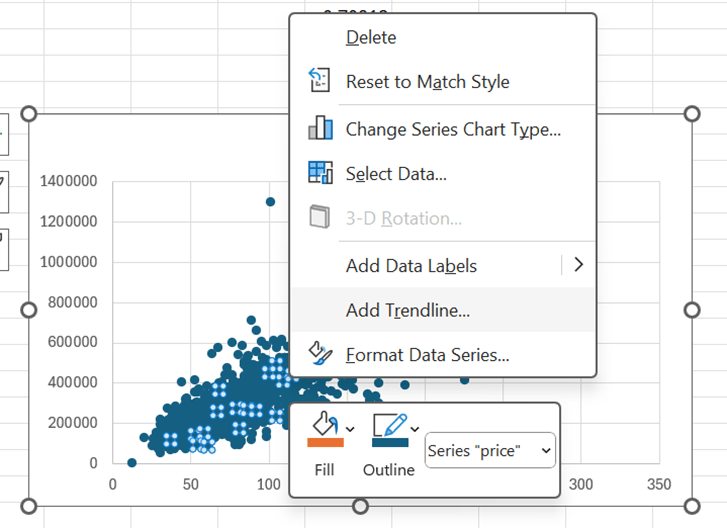Click the Select Data grid icon

pyautogui.click(x=320, y=173)
